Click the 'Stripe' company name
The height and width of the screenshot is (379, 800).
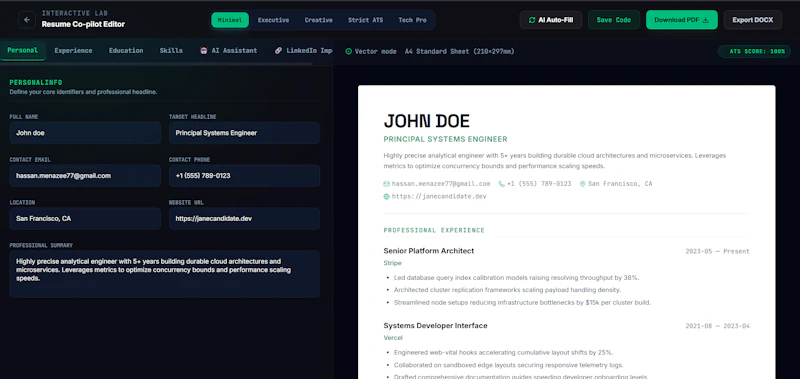click(392, 263)
